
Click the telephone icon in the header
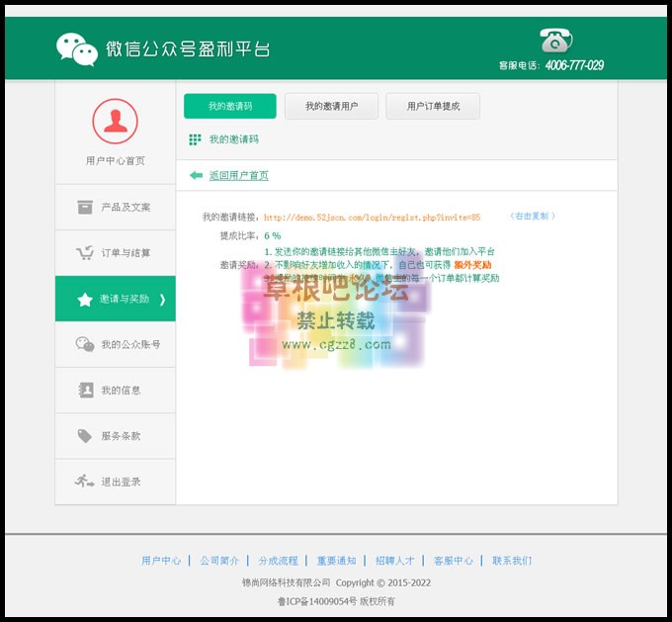coord(555,40)
